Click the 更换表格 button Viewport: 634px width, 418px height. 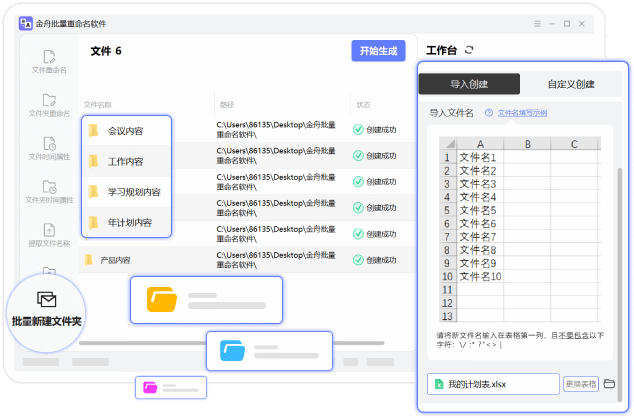580,384
